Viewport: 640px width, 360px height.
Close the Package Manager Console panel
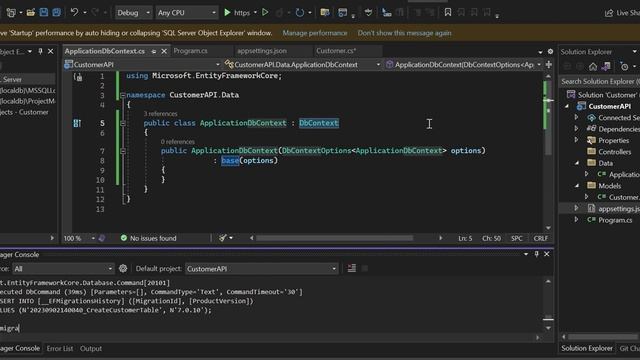[547, 254]
